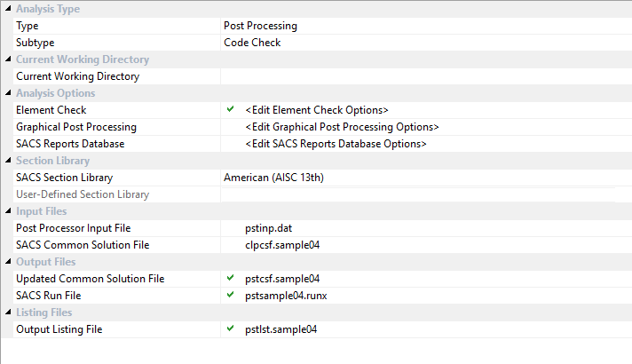
Task: Select the Code Check subtype value
Action: click(252, 43)
